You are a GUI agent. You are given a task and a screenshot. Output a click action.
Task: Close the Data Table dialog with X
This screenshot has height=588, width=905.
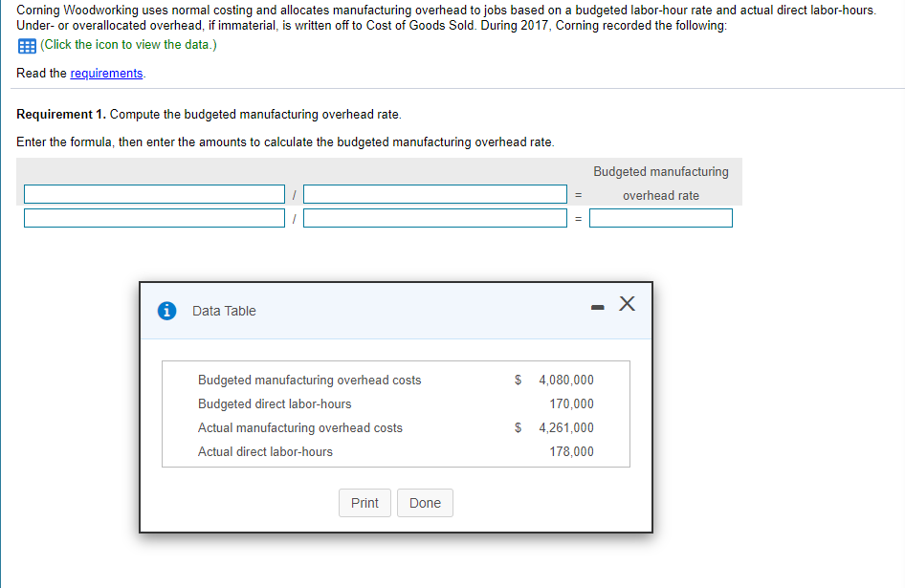[627, 303]
